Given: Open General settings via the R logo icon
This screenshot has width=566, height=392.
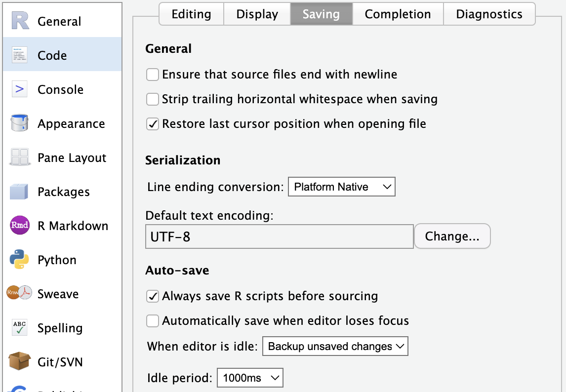Looking at the screenshot, I should (20, 21).
